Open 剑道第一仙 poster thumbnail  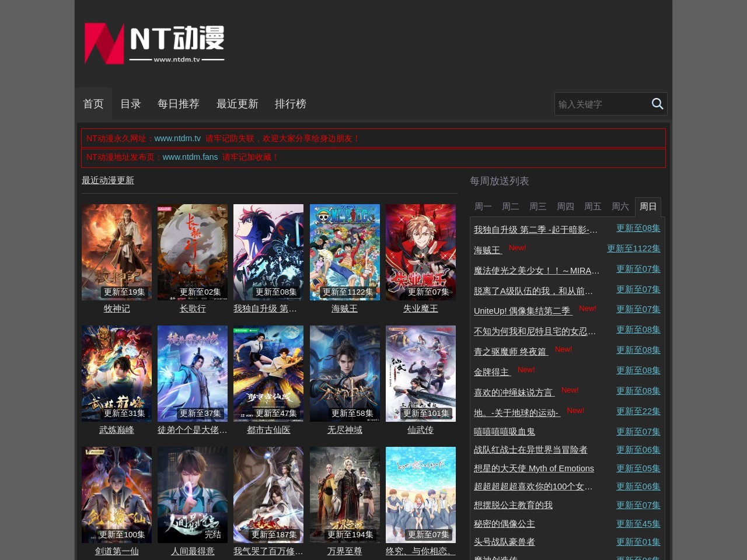click(117, 495)
